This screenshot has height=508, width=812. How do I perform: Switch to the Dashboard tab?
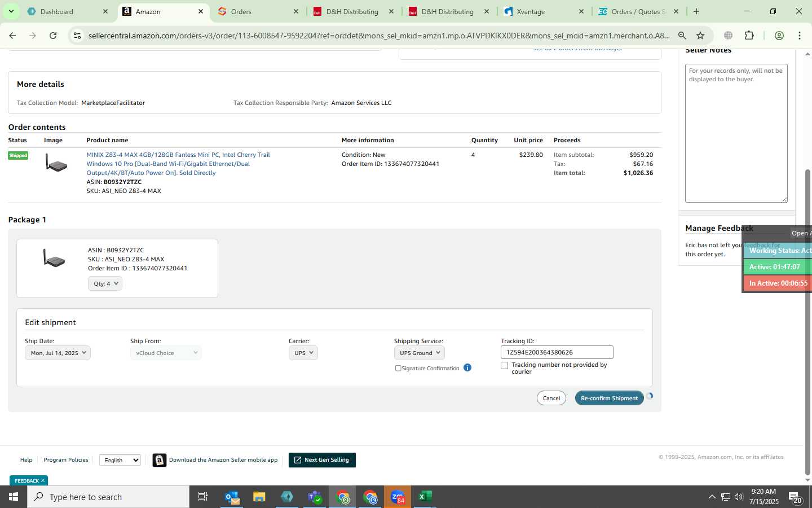pos(68,11)
